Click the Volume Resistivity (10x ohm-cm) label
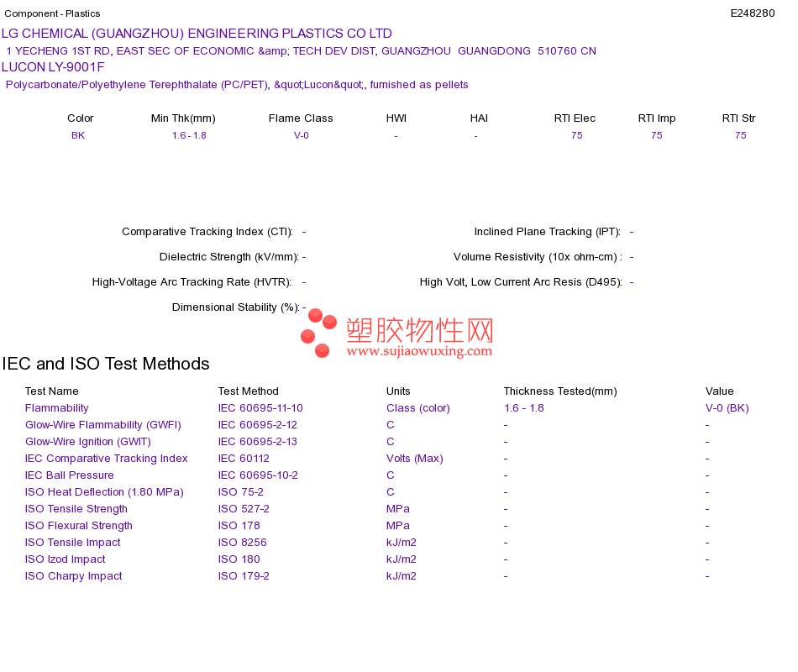 538,256
